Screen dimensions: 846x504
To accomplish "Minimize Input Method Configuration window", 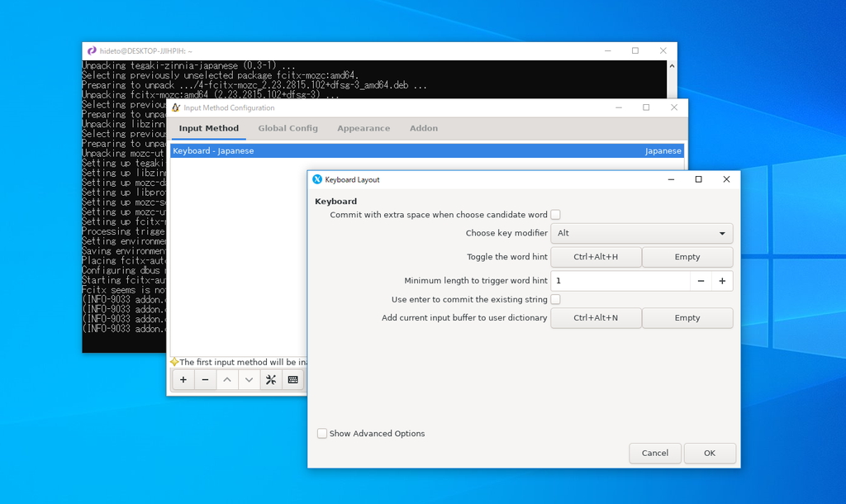I will (619, 108).
